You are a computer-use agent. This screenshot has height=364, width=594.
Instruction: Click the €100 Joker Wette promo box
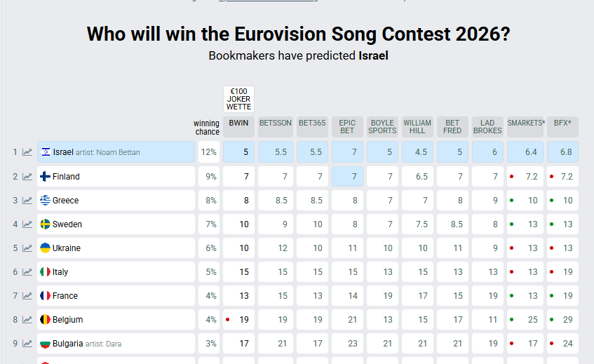238,99
